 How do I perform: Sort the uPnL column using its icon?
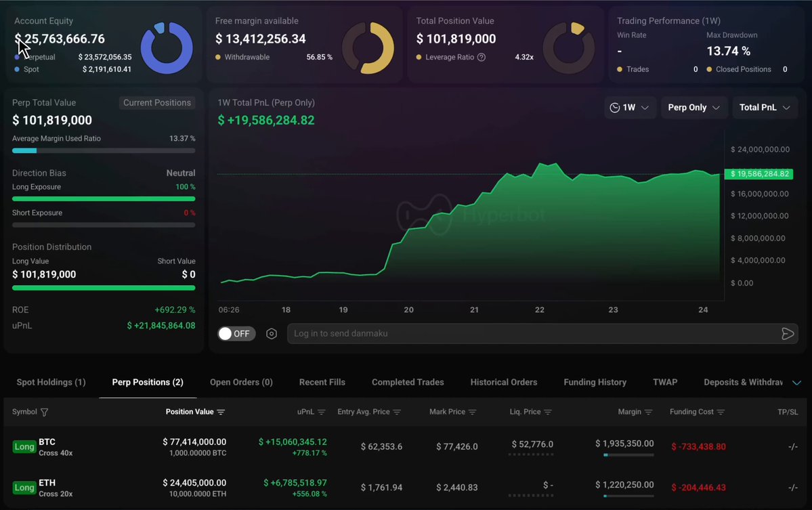click(x=322, y=412)
